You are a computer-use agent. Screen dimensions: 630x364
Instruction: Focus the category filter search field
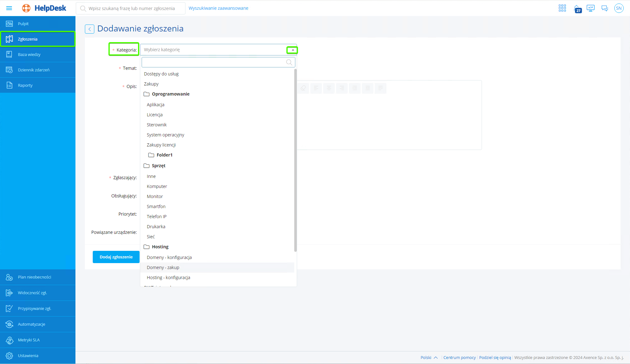214,62
